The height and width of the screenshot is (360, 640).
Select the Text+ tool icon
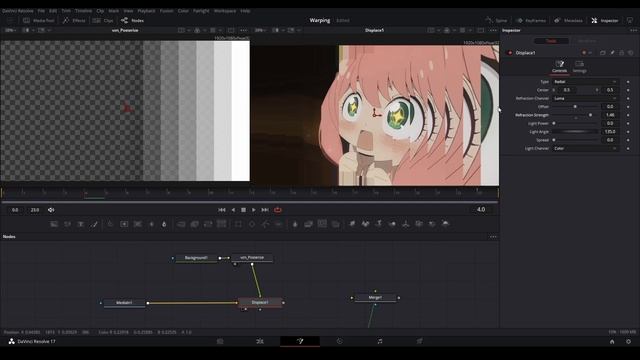click(x=81, y=224)
